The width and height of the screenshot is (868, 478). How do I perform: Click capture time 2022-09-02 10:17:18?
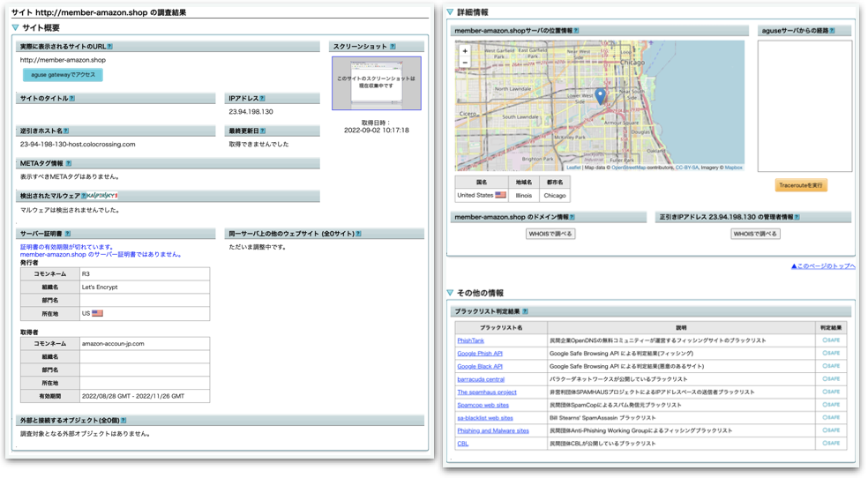(377, 131)
